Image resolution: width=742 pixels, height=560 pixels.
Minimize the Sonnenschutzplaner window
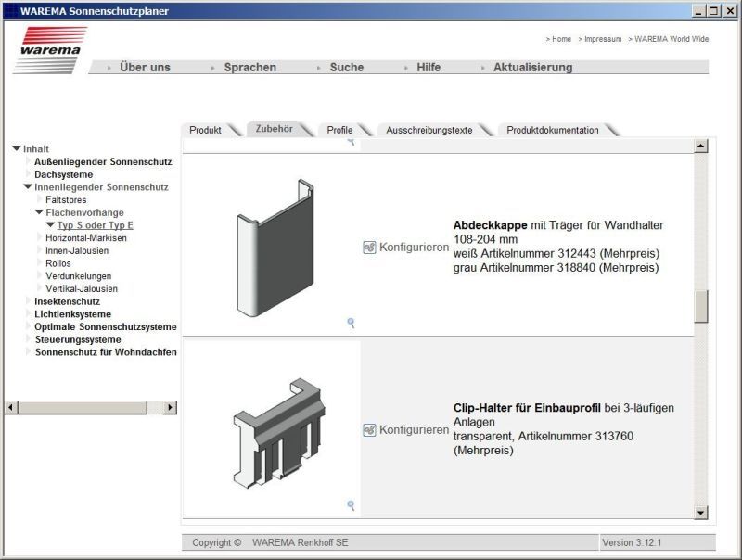698,11
